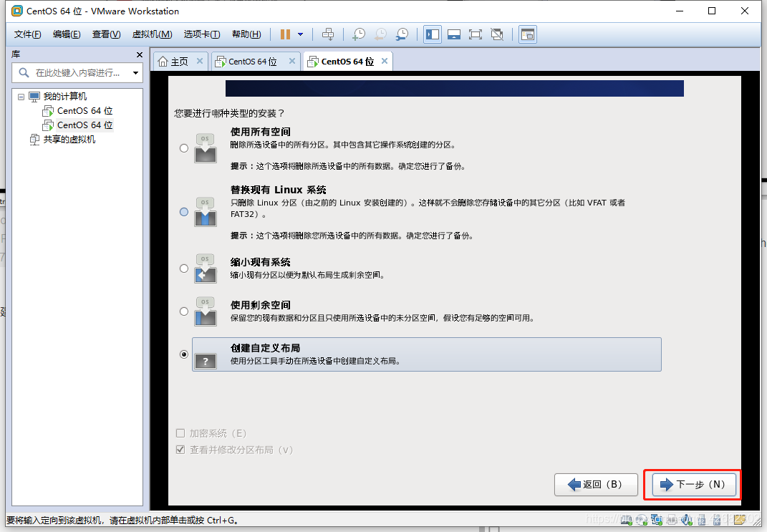
Task: Close the 库 library panel
Action: [x=140, y=54]
